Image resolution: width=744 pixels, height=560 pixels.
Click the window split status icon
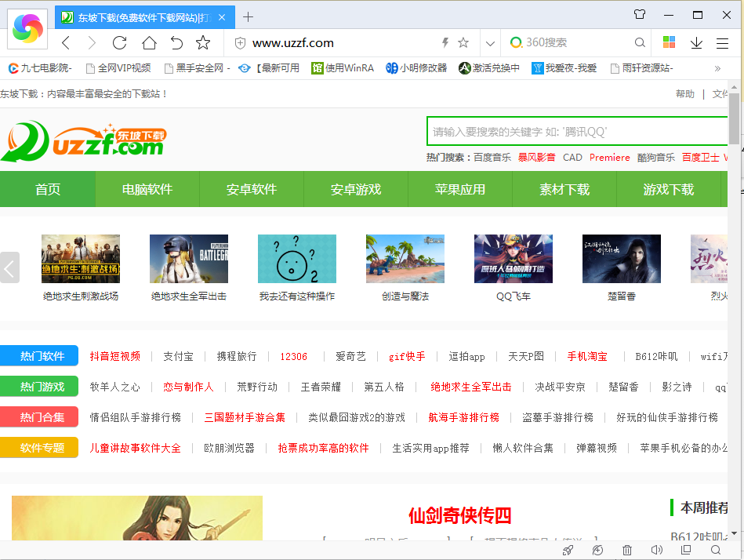686,550
